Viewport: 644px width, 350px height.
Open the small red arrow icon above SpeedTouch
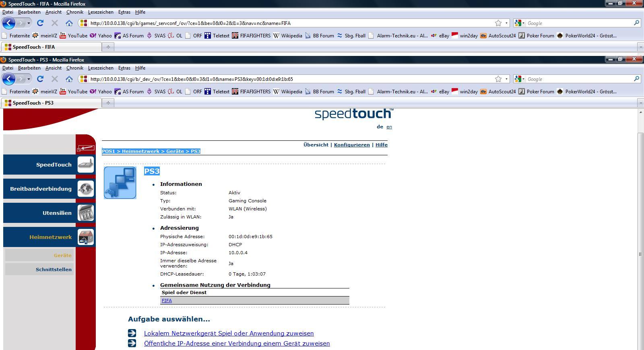point(86,148)
